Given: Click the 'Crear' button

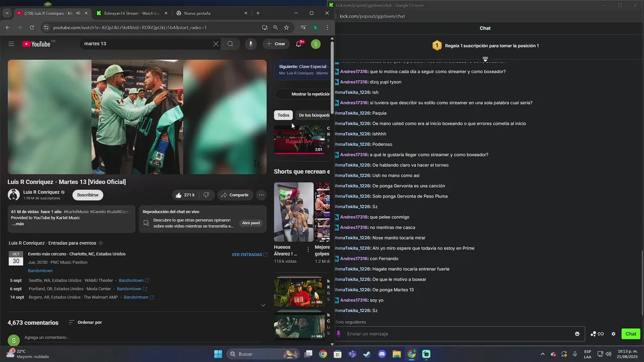Looking at the screenshot, I should (276, 44).
